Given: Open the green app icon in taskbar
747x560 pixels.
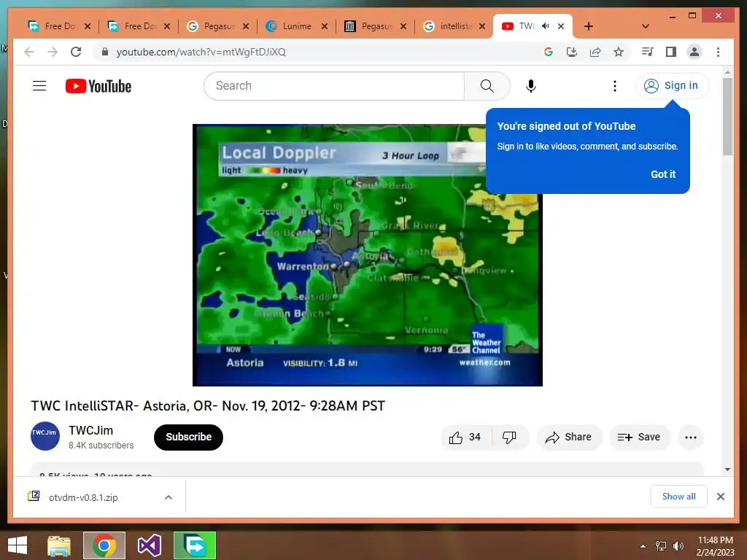Looking at the screenshot, I should click(195, 545).
